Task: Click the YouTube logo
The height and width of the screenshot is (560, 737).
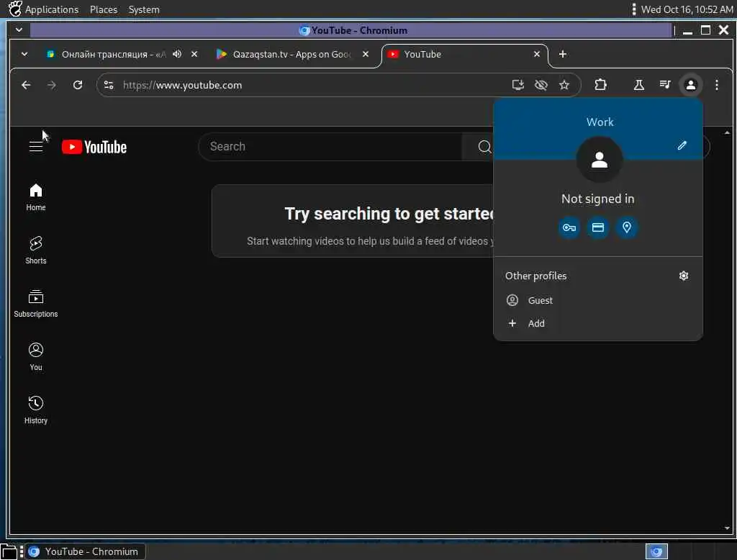Action: (94, 147)
